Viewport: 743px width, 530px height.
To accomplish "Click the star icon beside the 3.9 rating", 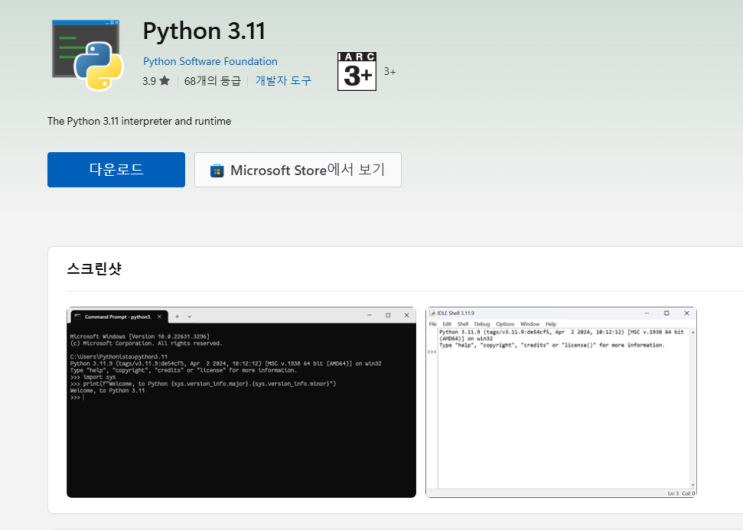I will (164, 81).
